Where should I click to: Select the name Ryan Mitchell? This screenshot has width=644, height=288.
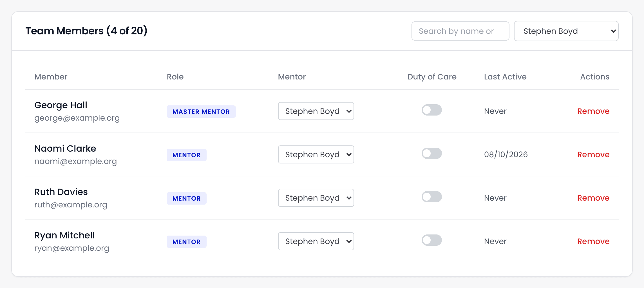pos(64,235)
